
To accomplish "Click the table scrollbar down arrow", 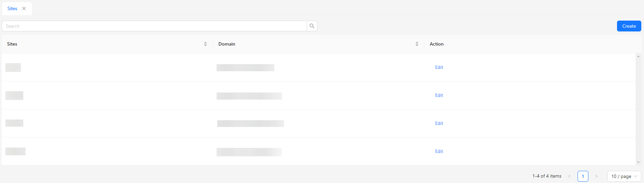I will pyautogui.click(x=638, y=162).
